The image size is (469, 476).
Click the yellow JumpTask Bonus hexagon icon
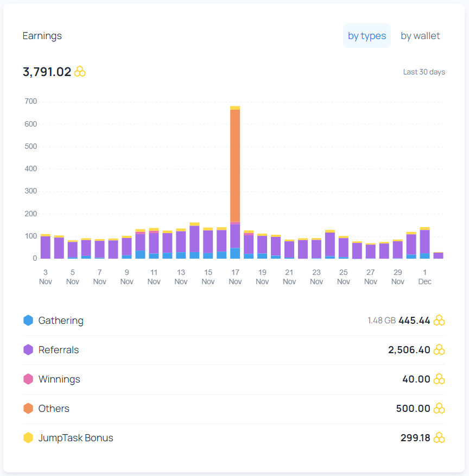point(28,438)
